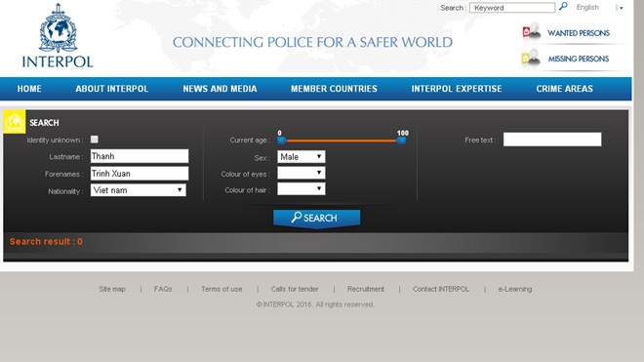Tick the Identity unknown checkbox

[95, 140]
